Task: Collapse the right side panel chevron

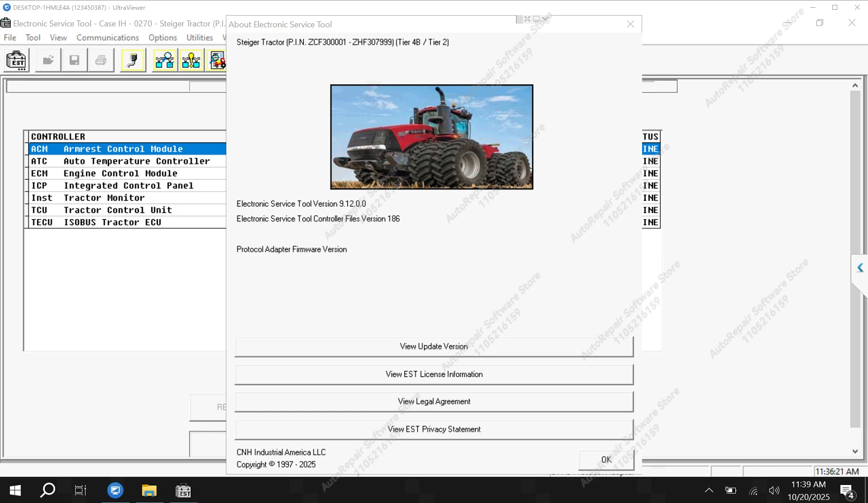Action: click(860, 268)
